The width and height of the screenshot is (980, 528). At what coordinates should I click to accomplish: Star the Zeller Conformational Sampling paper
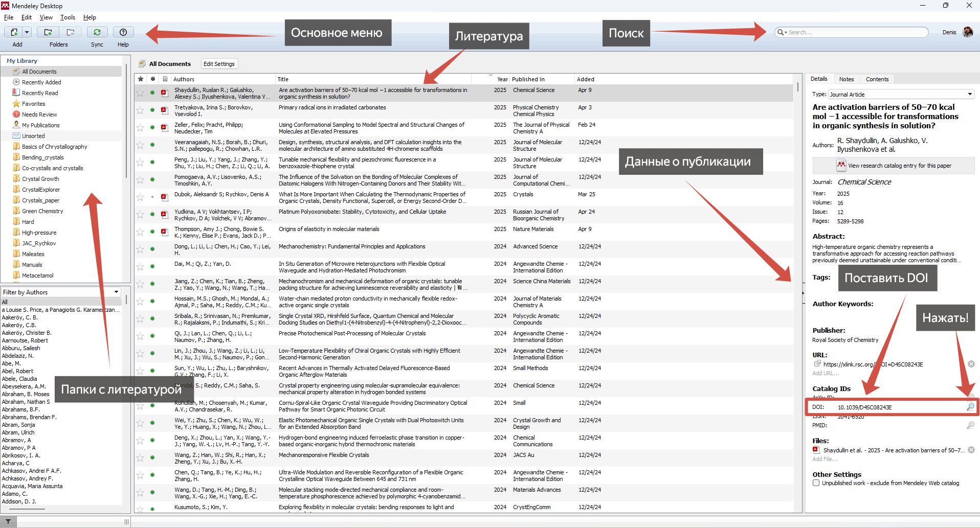click(x=140, y=128)
